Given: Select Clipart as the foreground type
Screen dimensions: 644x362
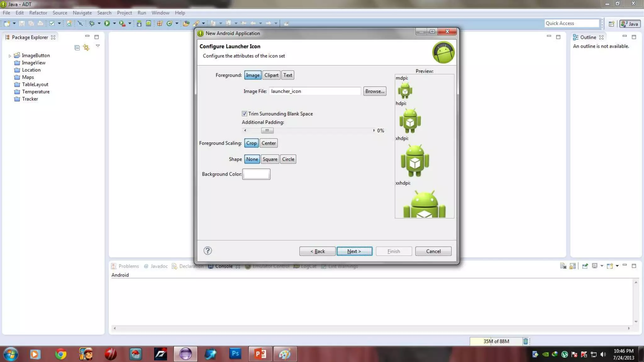Looking at the screenshot, I should (271, 75).
